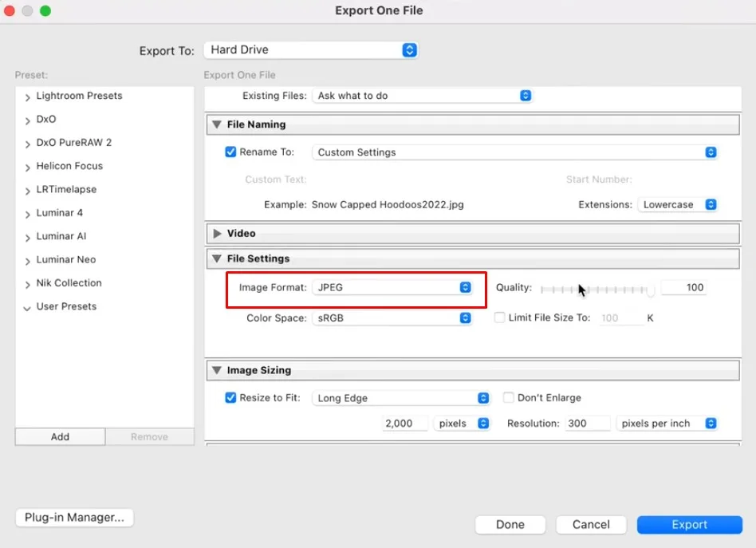Click the Quality slider track
This screenshot has width=756, height=548.
point(597,290)
